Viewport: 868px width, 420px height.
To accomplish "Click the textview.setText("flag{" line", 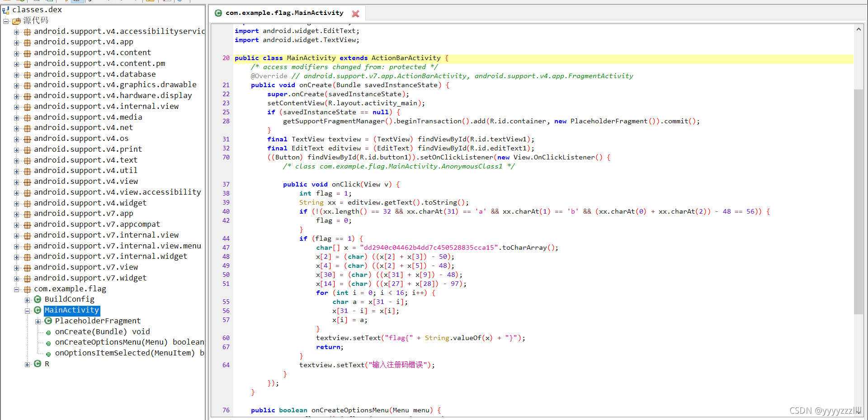I will click(420, 338).
